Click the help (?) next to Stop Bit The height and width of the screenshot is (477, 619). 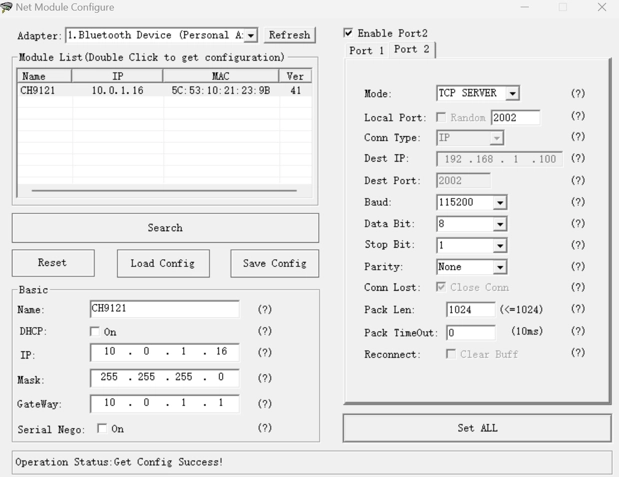[578, 244]
